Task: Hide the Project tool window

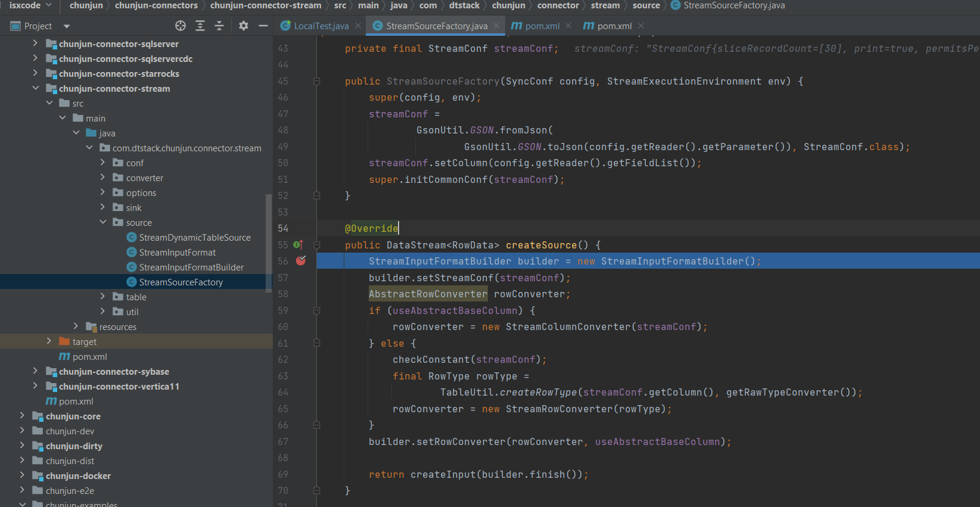Action: click(263, 26)
